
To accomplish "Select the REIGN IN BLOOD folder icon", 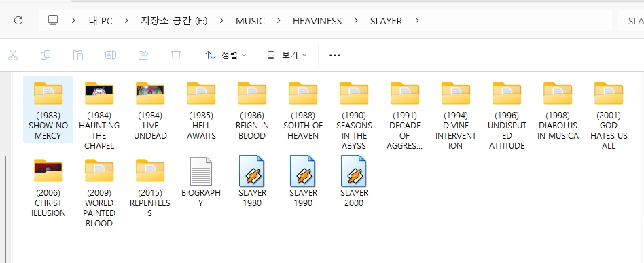I will tap(252, 93).
